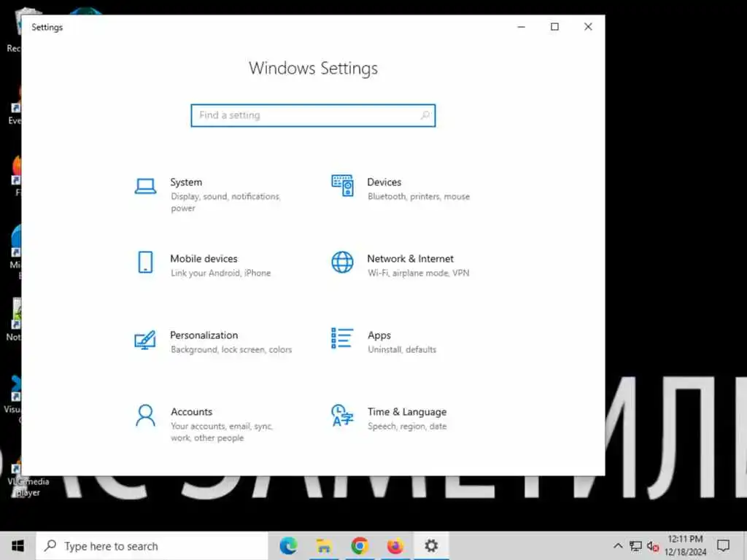Click 'Link your Android, iPhone' description

(220, 273)
